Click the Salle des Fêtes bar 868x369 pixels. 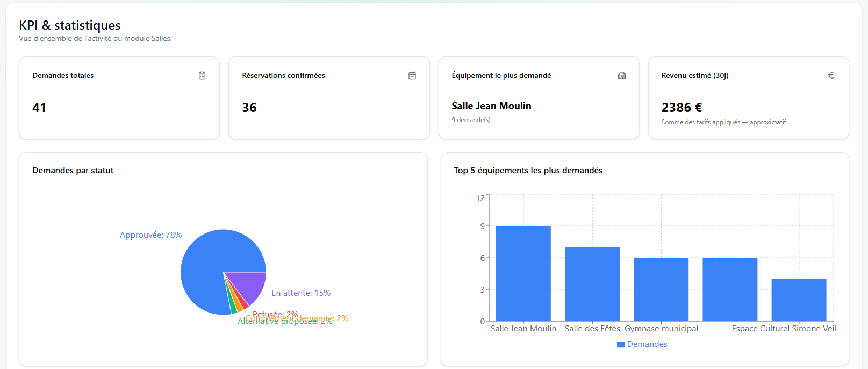(x=592, y=284)
